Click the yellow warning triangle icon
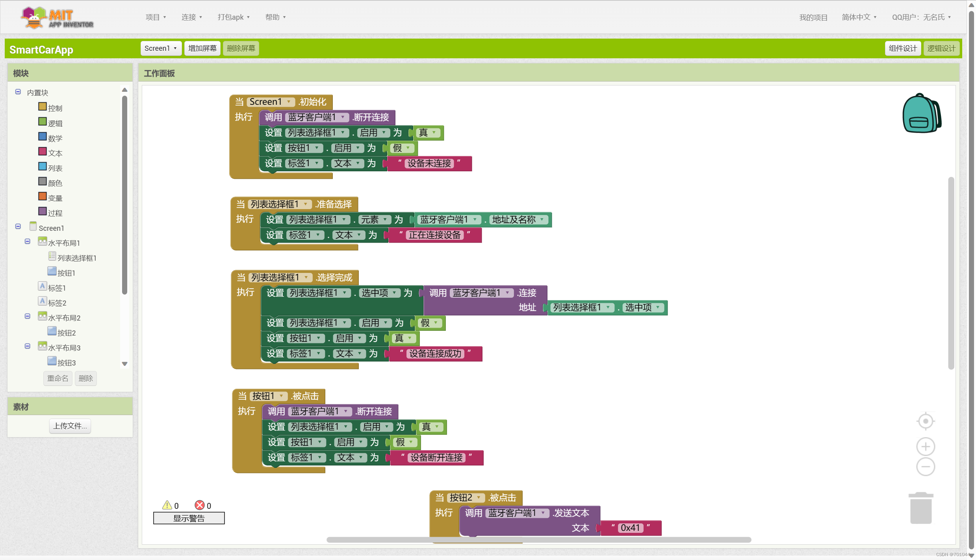This screenshot has width=976, height=560. (167, 505)
